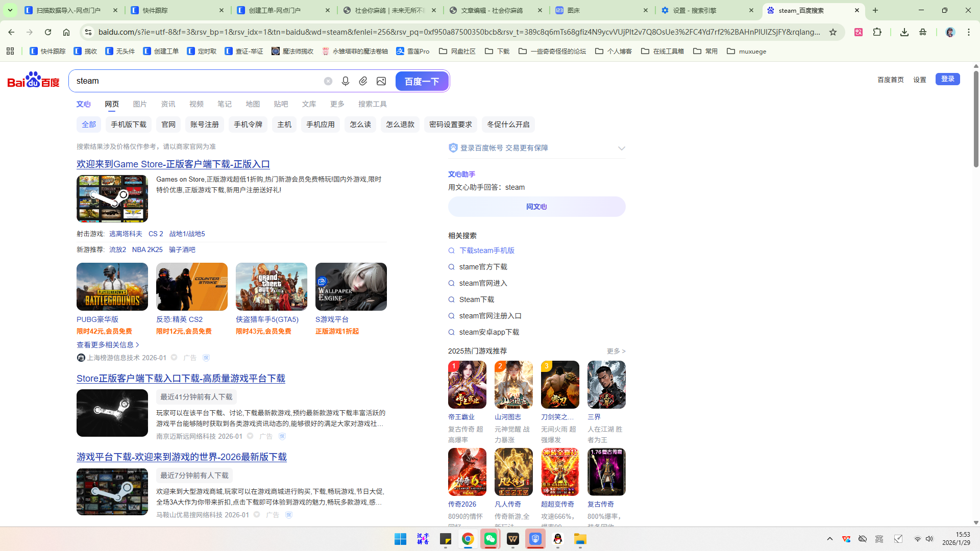Click the PUBG Battlegrounds game thumbnail
This screenshot has height=551, width=980.
click(x=112, y=287)
